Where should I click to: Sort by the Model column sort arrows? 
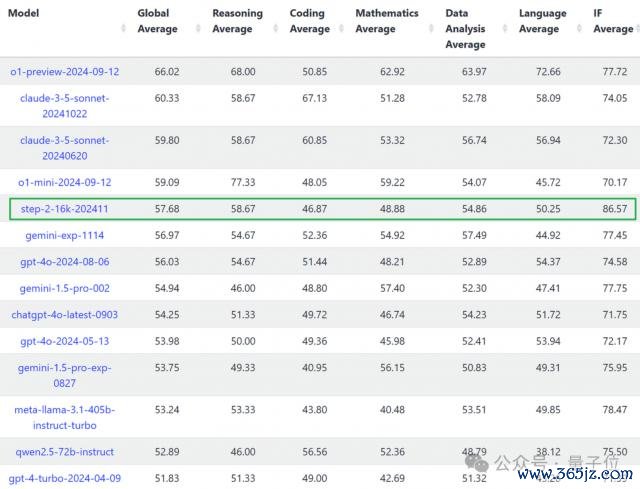pos(123,29)
